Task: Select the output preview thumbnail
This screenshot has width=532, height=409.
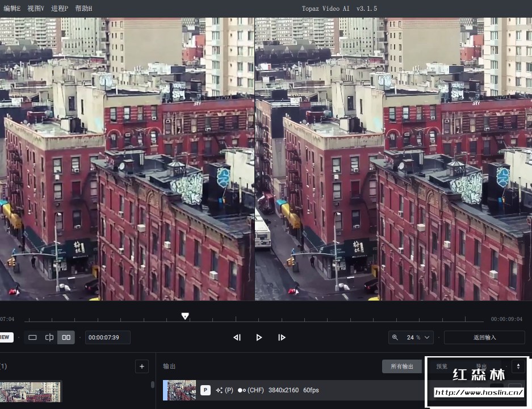Action: point(179,390)
